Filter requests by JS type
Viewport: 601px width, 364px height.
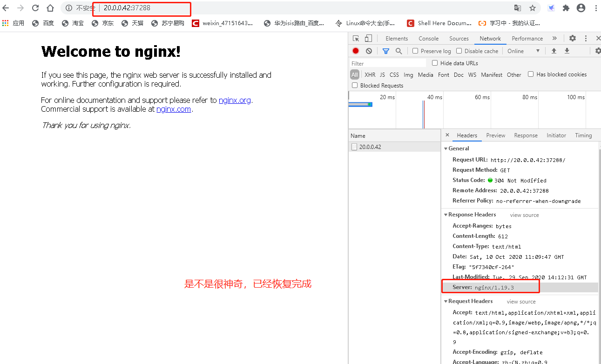click(382, 74)
